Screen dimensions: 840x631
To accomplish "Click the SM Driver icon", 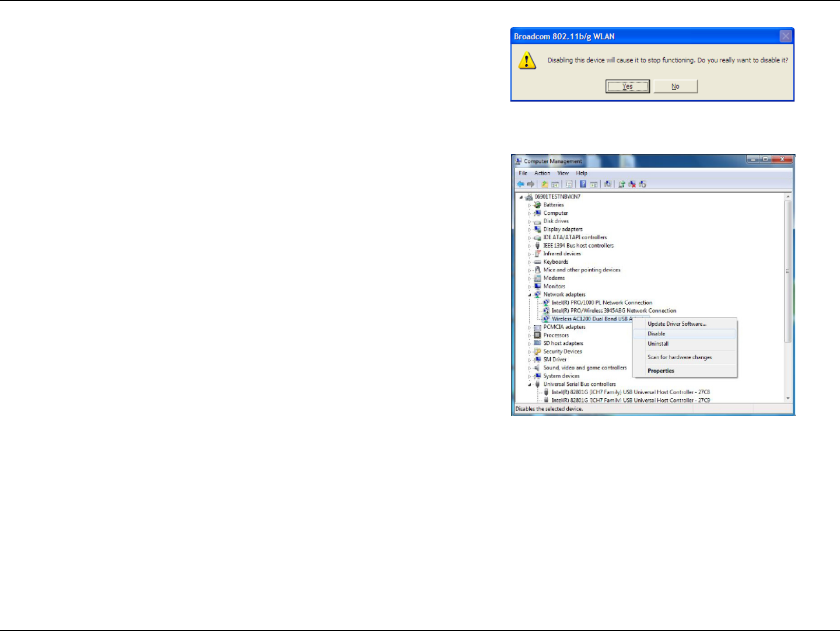I will coord(537,360).
